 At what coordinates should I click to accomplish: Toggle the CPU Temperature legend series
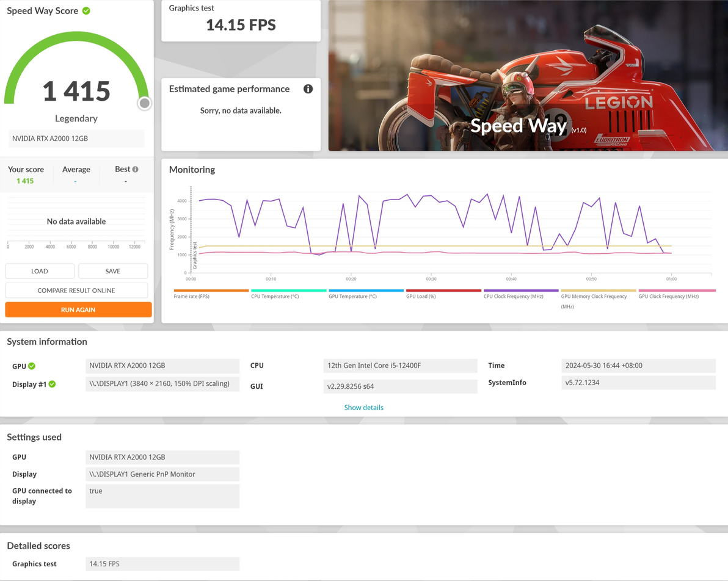[288, 294]
